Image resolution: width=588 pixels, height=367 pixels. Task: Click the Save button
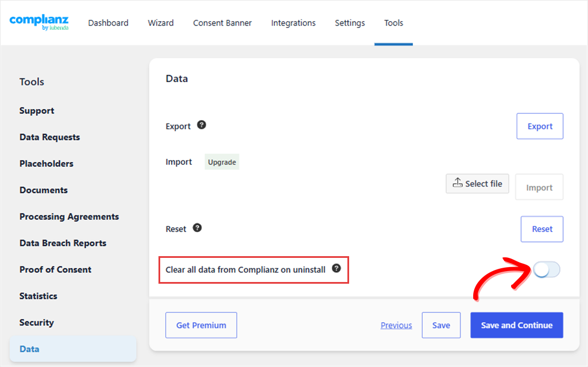pyautogui.click(x=441, y=325)
